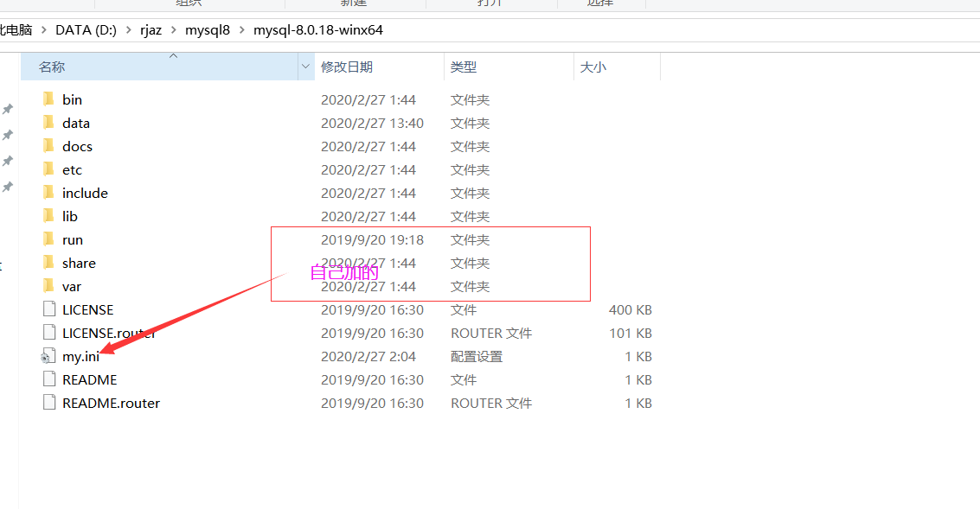Click a pinned shortcut star in the sidebar
Viewport: 980px width, 509px height.
pyautogui.click(x=8, y=110)
